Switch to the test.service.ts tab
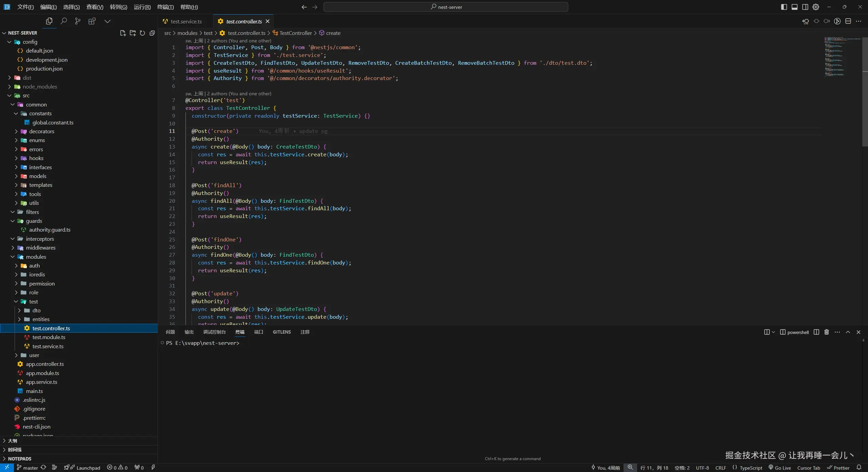Image resolution: width=868 pixels, height=472 pixels. (x=186, y=21)
